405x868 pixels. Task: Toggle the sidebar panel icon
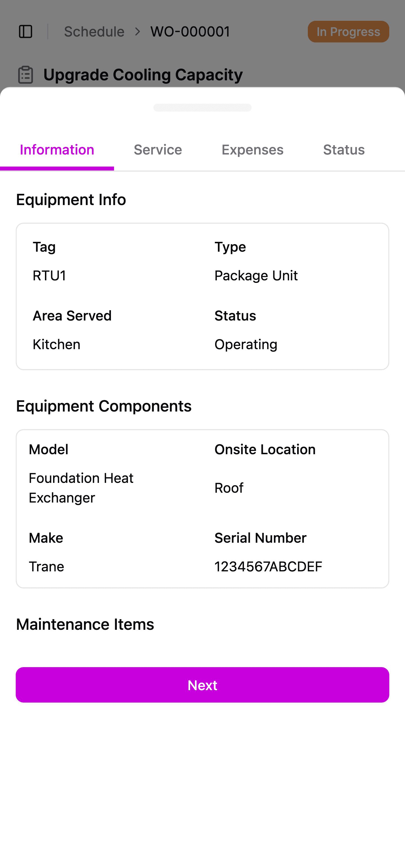point(26,32)
